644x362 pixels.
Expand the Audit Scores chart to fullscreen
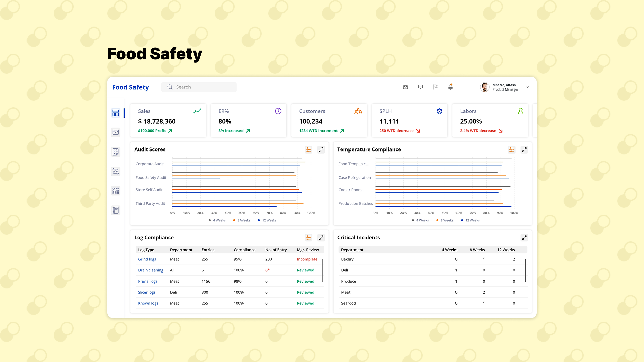(x=321, y=149)
